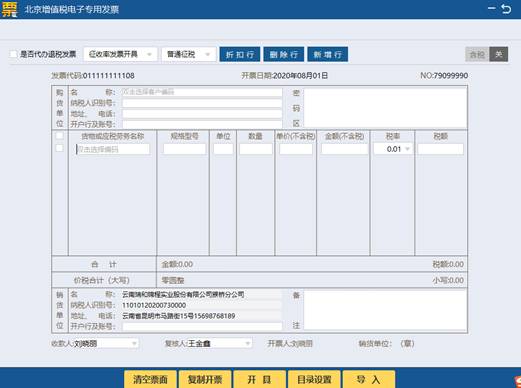This screenshot has width=521, height=388.
Task: Add a row with 新增行
Action: [328, 54]
